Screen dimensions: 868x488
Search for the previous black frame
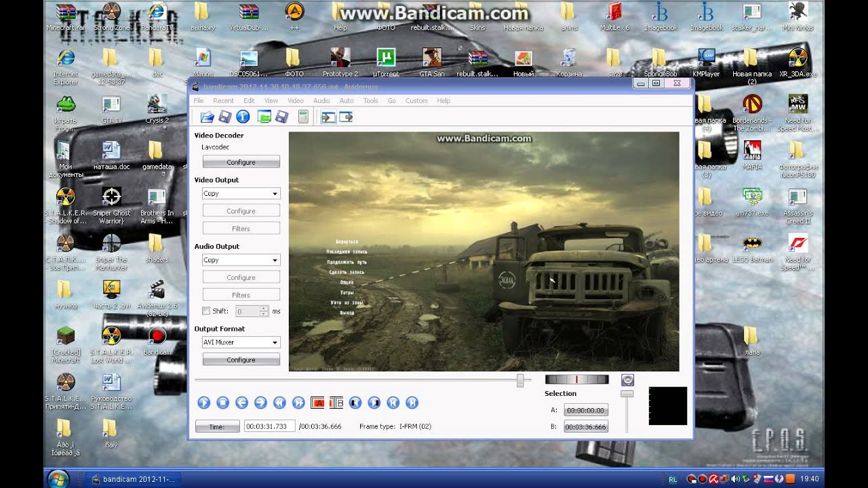pyautogui.click(x=355, y=403)
